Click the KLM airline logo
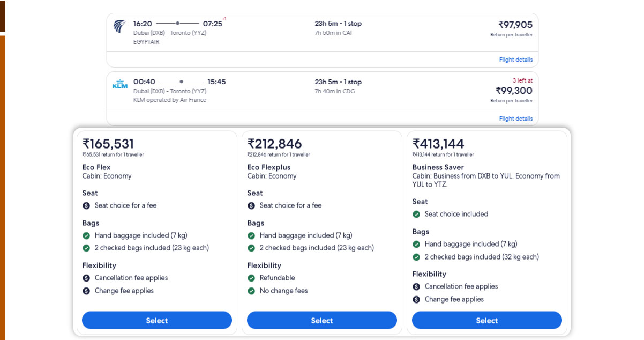 (x=120, y=85)
